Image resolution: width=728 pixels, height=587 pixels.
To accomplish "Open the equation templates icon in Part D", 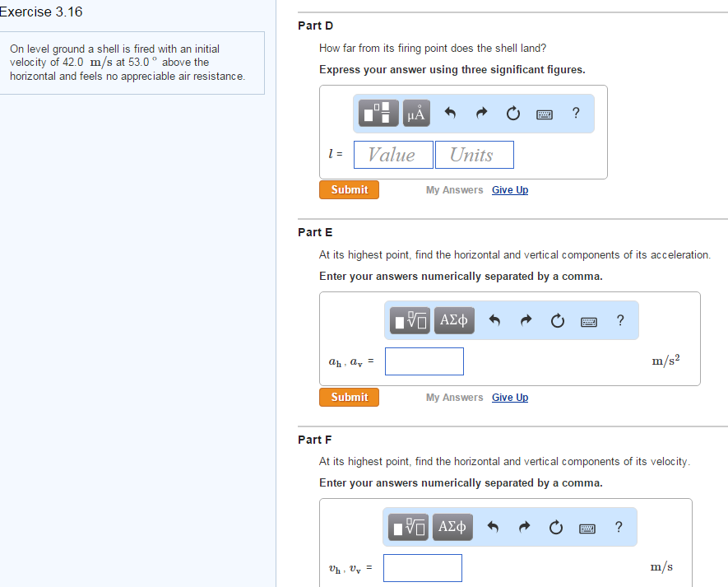I will tap(378, 113).
